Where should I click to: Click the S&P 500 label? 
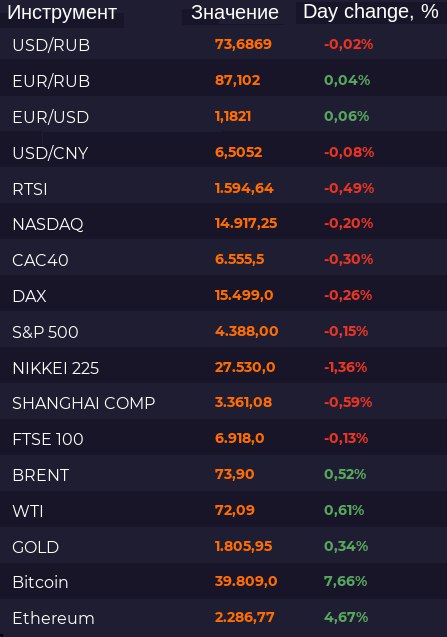[x=45, y=332]
